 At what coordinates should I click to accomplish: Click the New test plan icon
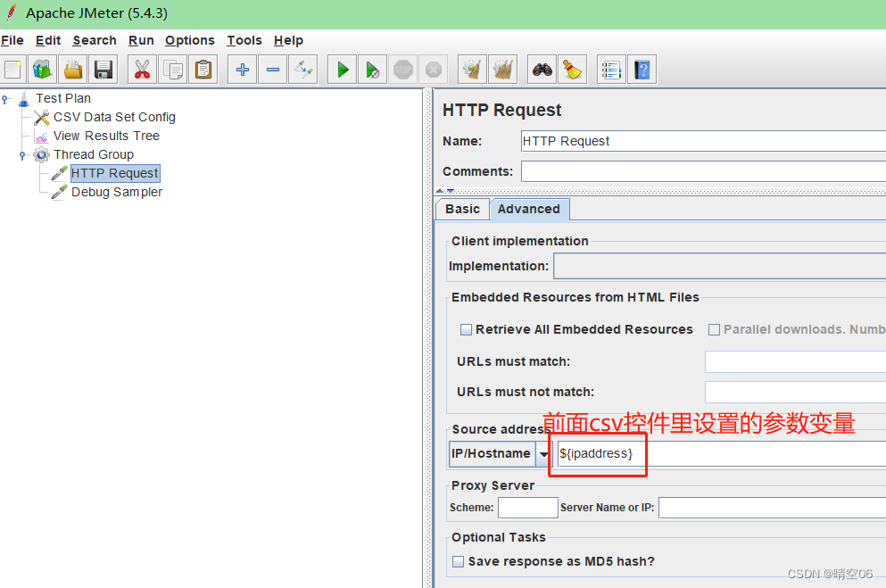coord(13,70)
